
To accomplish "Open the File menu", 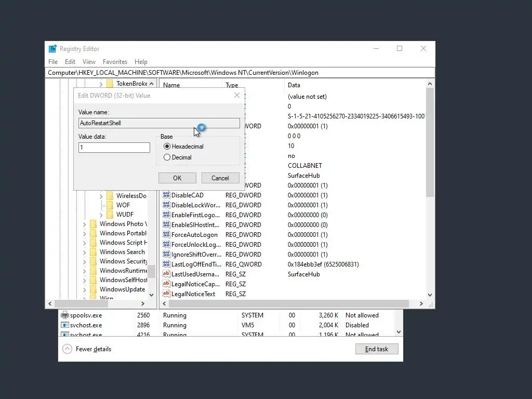I will pyautogui.click(x=53, y=62).
